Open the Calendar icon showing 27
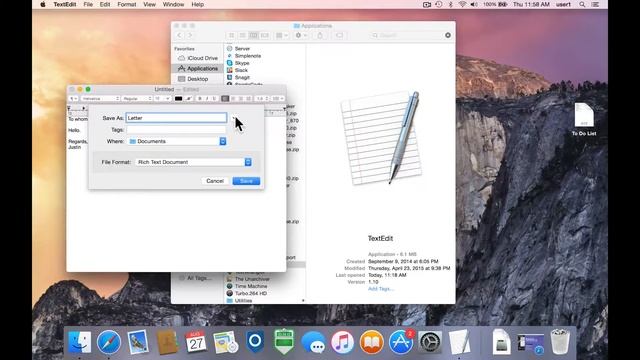 tap(196, 342)
